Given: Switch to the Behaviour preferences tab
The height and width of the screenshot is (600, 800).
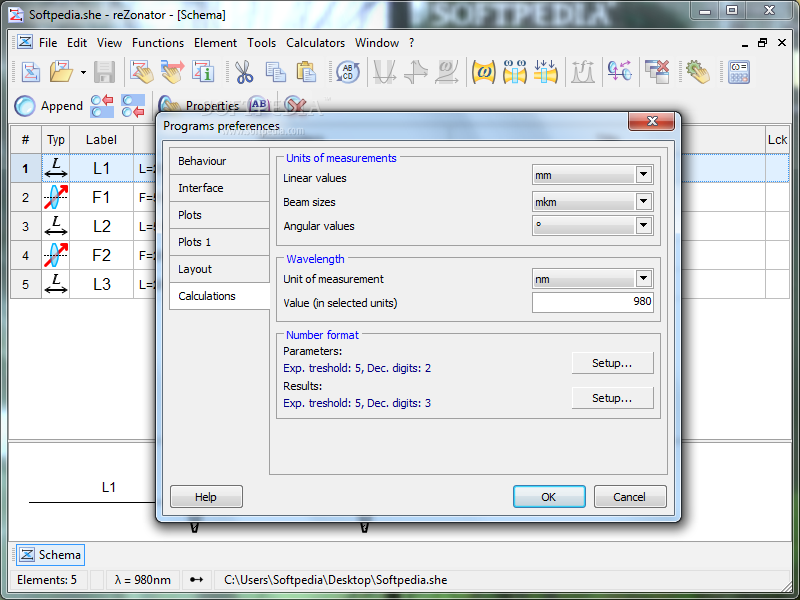Looking at the screenshot, I should point(219,161).
